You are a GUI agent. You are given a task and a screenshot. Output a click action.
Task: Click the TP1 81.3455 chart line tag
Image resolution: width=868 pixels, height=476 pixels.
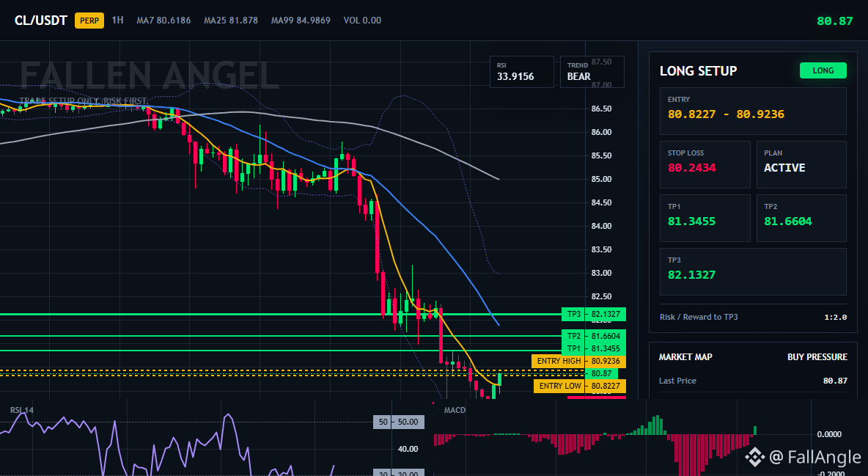[593, 348]
